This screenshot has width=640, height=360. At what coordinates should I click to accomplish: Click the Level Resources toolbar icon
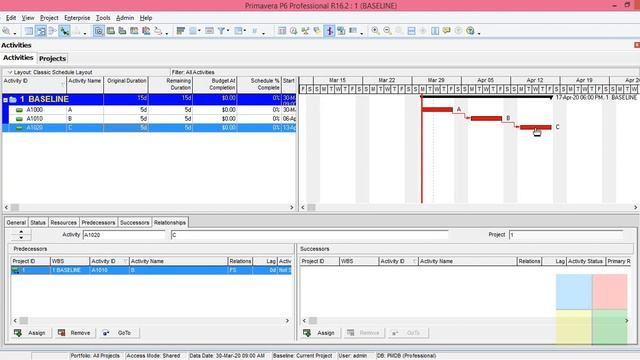coord(305,31)
